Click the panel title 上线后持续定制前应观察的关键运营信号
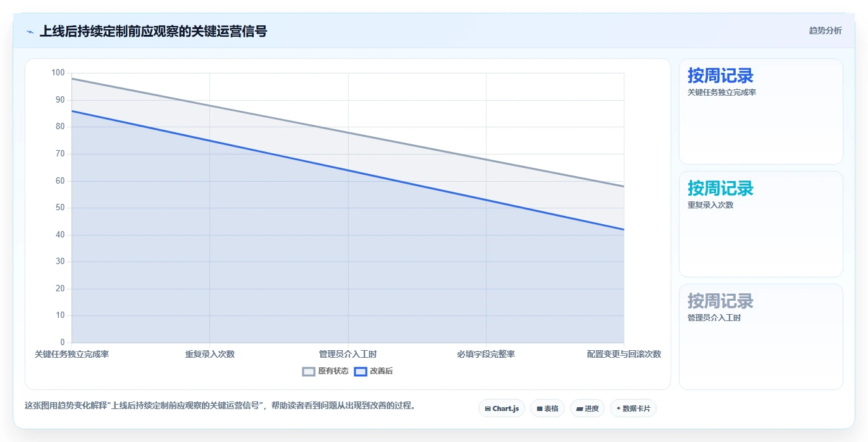 (153, 31)
